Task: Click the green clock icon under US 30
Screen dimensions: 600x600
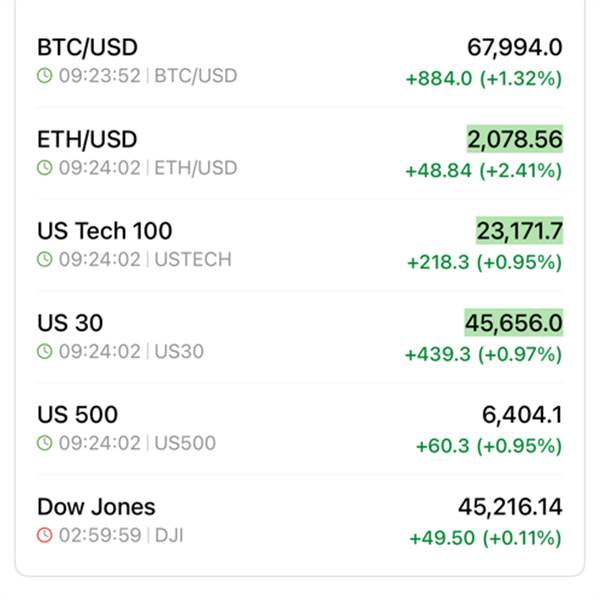Action: point(44,351)
